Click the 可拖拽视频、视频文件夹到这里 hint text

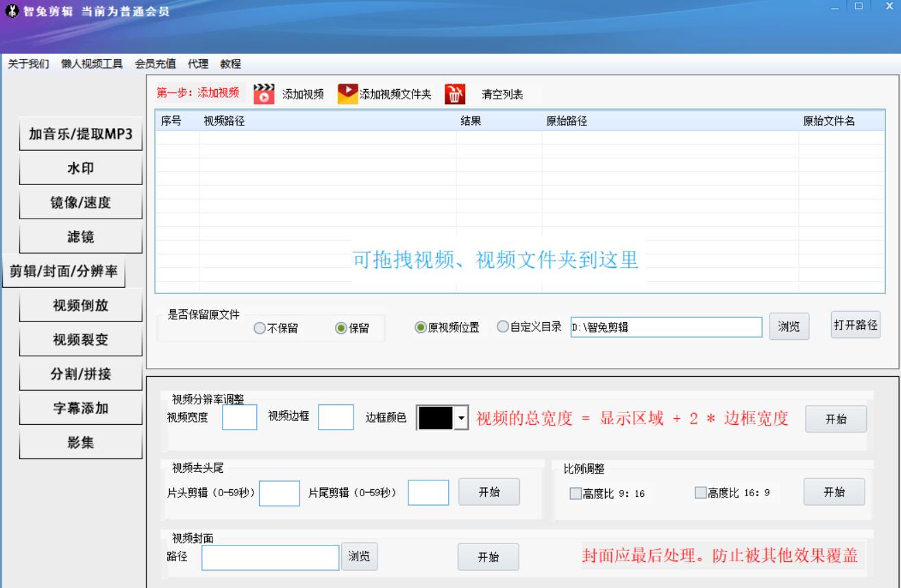pyautogui.click(x=495, y=260)
